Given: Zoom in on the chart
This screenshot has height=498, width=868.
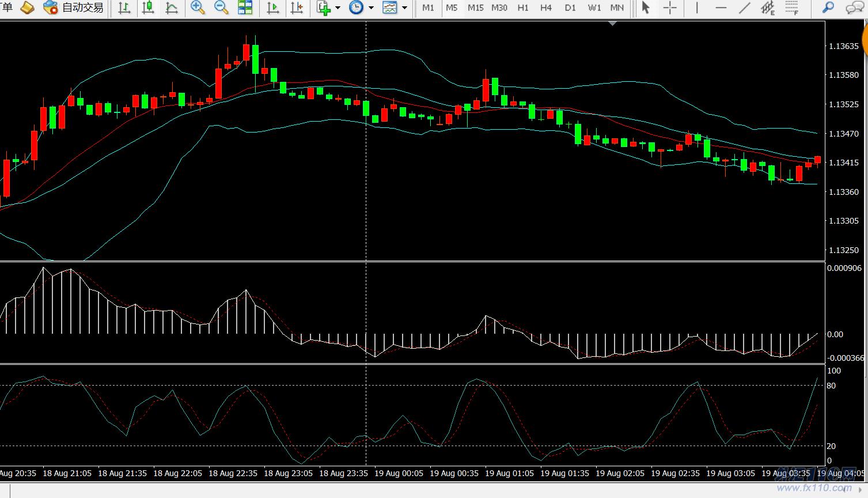Looking at the screenshot, I should (x=198, y=7).
